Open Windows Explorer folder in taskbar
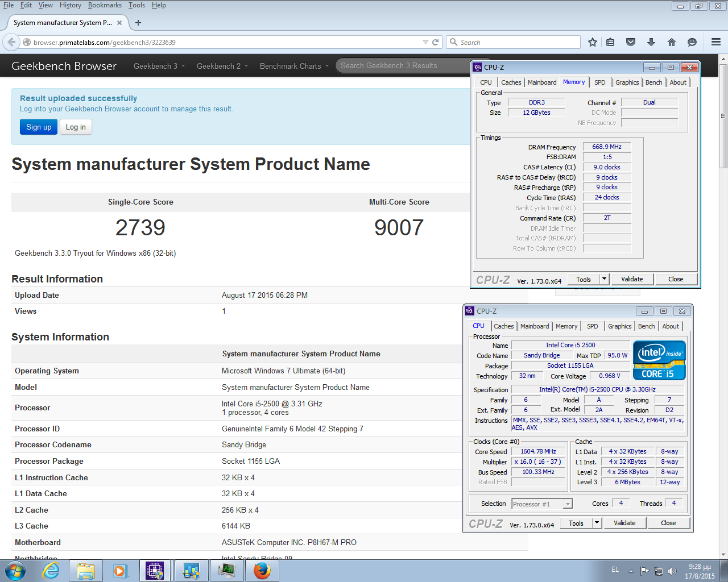Viewport: 728px width, 582px height. point(86,571)
